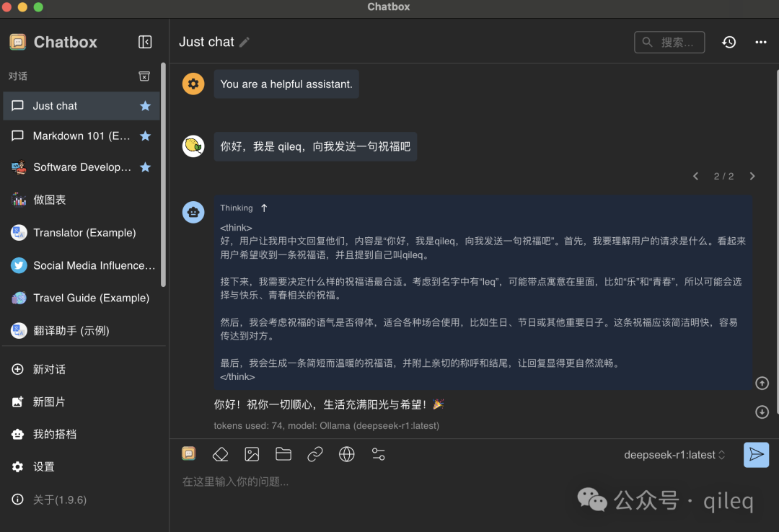Click the 'tokens used: 74' info line
The image size is (779, 532).
click(x=327, y=426)
